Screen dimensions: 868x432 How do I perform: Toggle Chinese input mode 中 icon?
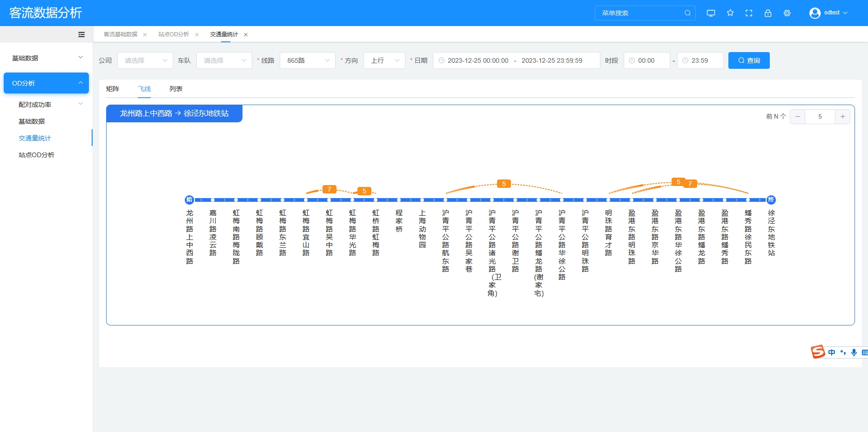pyautogui.click(x=832, y=352)
